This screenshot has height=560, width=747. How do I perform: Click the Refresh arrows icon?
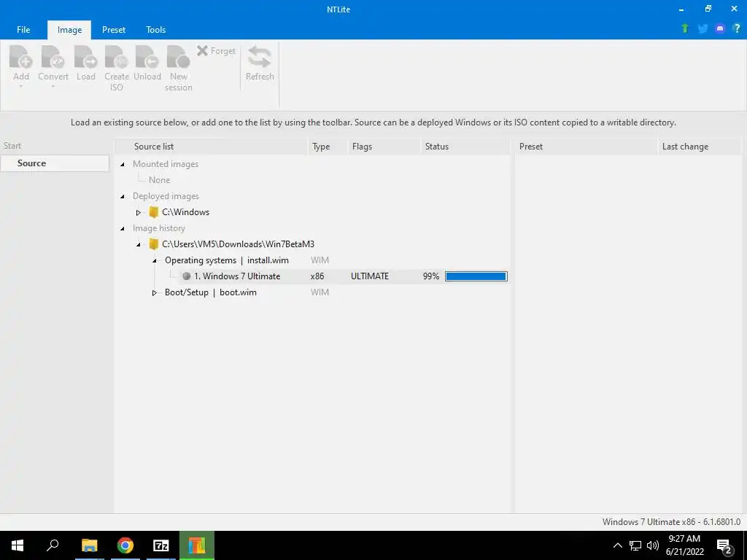[x=260, y=57]
